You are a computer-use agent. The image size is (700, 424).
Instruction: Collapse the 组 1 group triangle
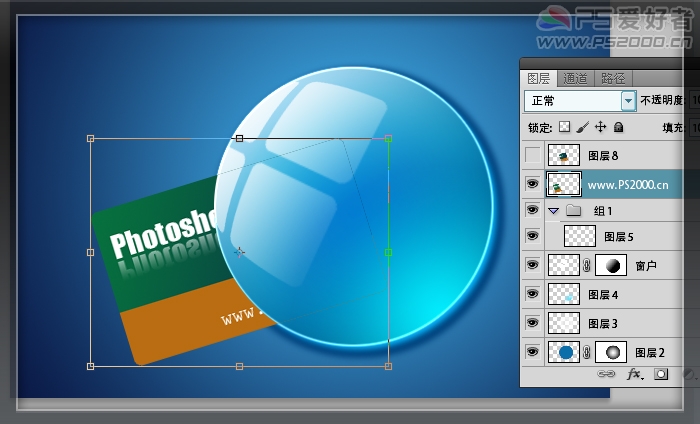coord(554,211)
